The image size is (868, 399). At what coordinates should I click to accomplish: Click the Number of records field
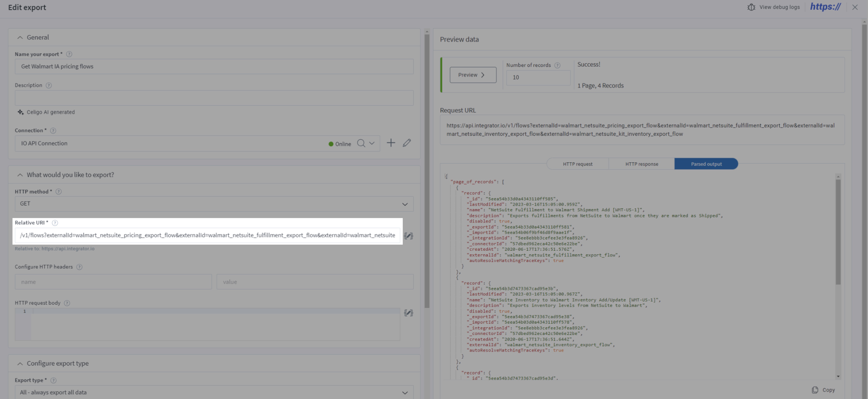click(538, 77)
